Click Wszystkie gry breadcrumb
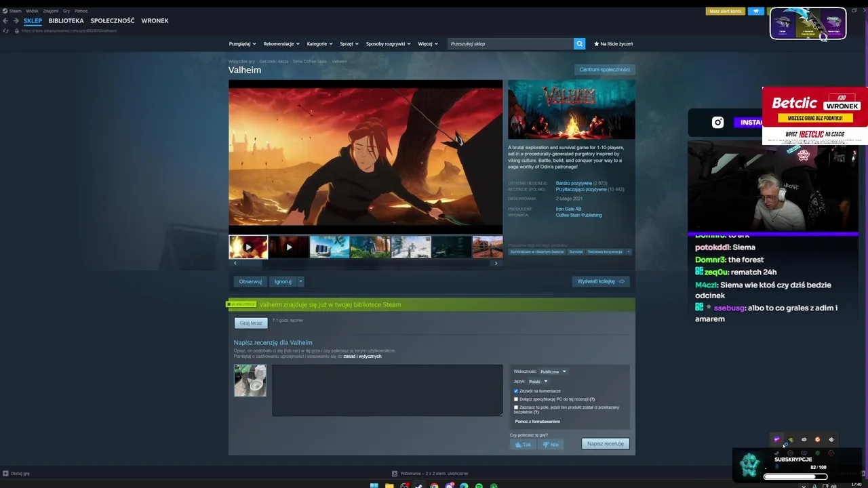This screenshot has height=488, width=868. pyautogui.click(x=241, y=62)
